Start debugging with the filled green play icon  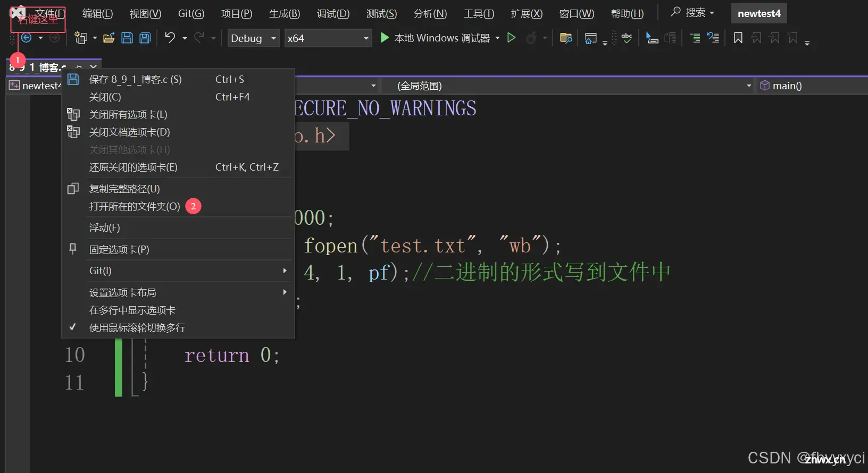click(x=385, y=38)
